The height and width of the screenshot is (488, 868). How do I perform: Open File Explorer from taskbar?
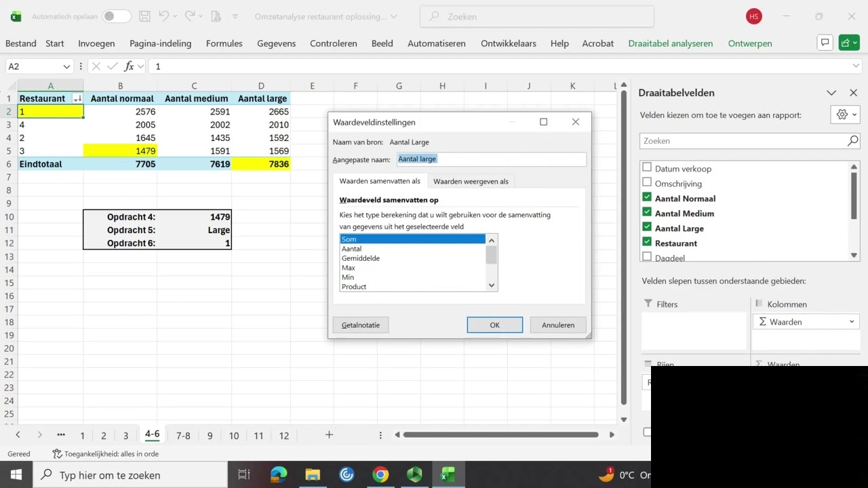313,474
